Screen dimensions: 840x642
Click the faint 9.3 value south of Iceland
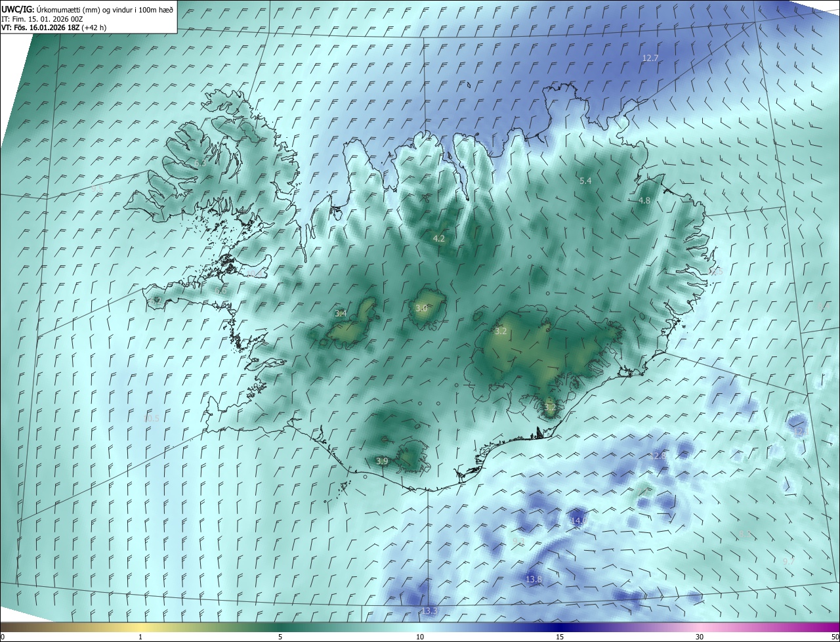click(518, 542)
